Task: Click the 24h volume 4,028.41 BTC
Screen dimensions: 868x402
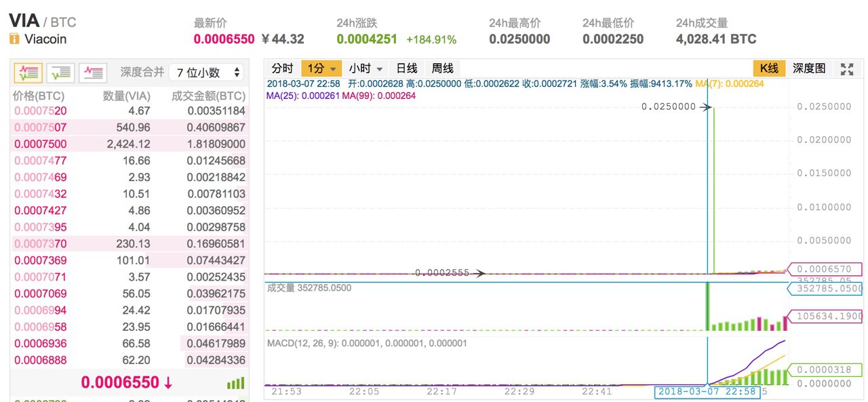Action: point(716,39)
